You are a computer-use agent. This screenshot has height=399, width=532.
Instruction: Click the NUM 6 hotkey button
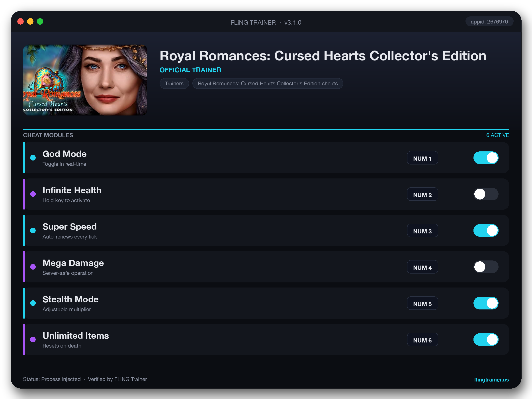point(422,339)
